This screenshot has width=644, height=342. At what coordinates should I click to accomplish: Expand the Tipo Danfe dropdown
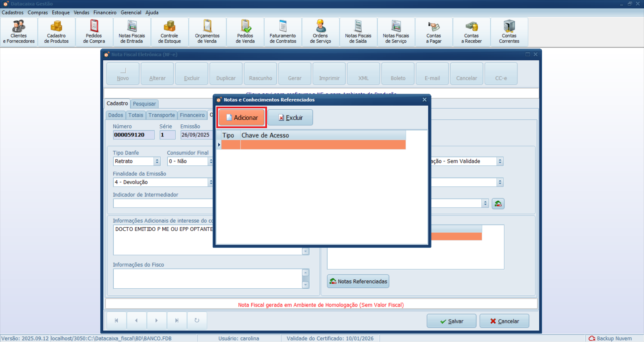[157, 161]
